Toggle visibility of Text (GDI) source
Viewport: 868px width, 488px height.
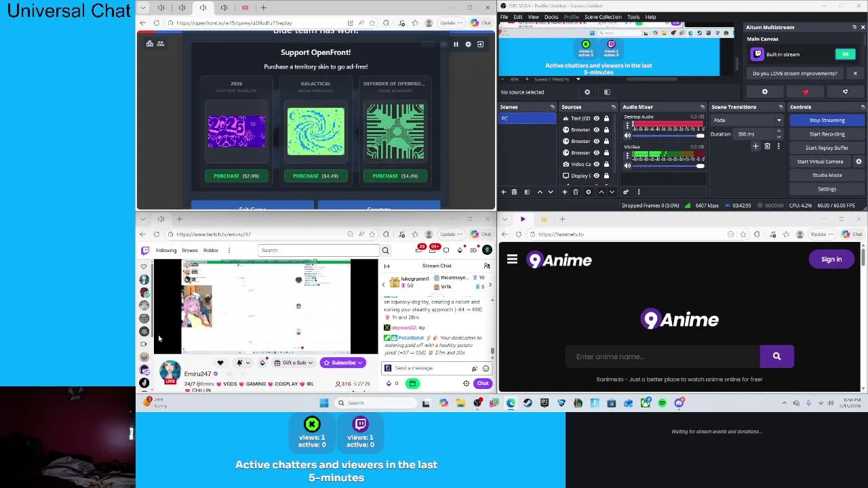pyautogui.click(x=597, y=119)
